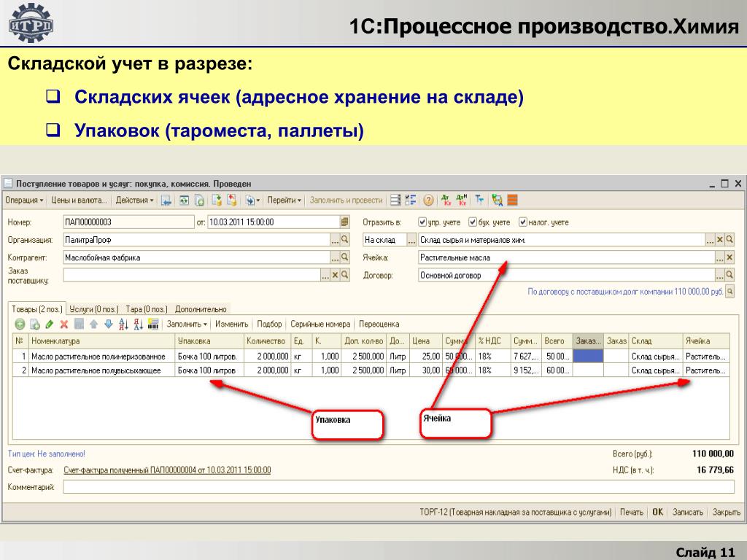This screenshot has height=560, width=747.
Task: Click the help question-mark icon in the toolbar
Action: point(428,201)
